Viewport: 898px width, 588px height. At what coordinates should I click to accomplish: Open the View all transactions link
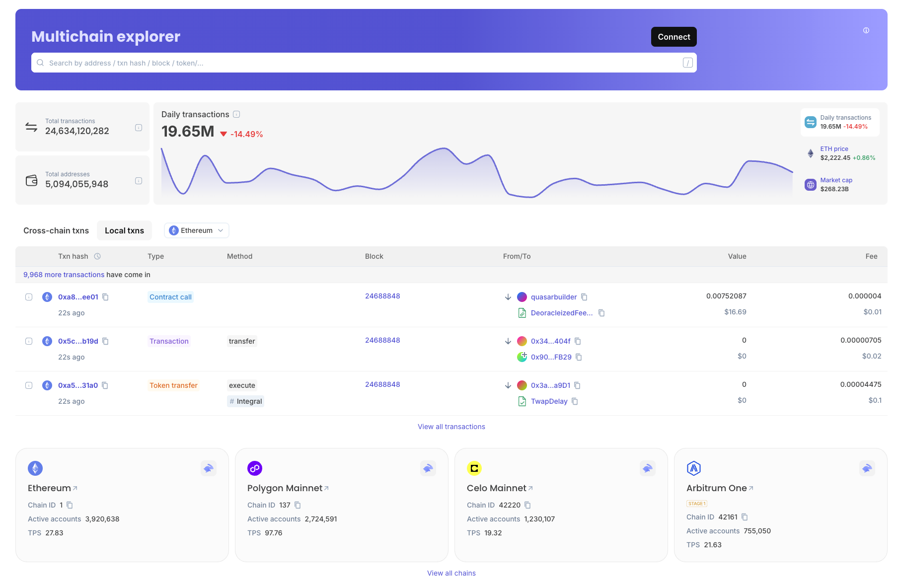[451, 427]
